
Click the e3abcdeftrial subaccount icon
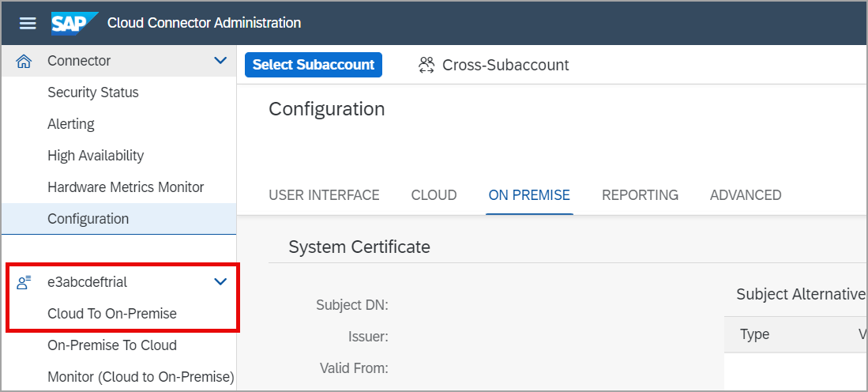click(24, 282)
